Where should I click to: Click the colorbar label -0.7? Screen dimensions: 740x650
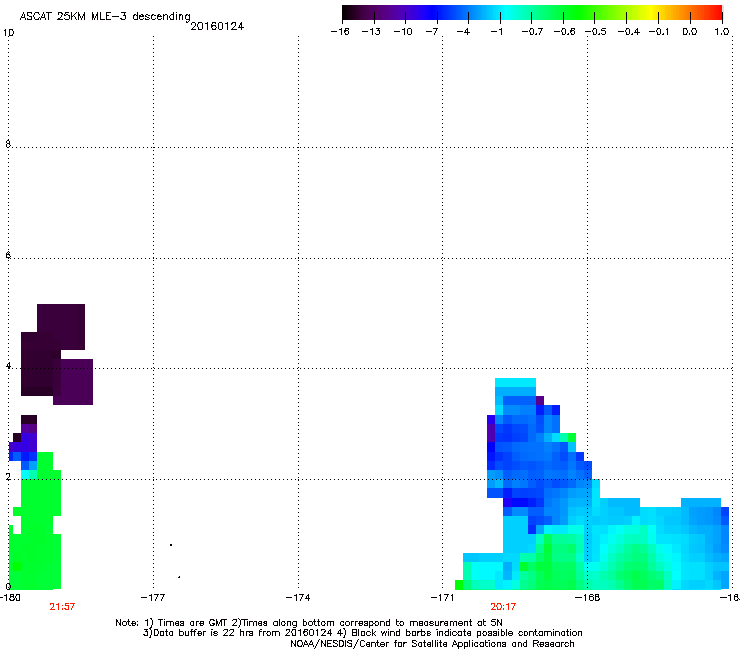pos(532,32)
